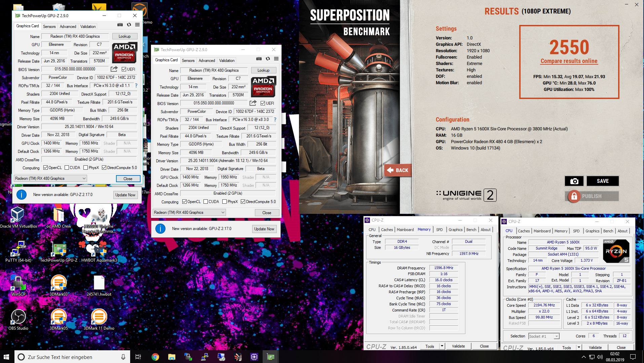Open Socket #1 selection dropdown in CPU-Z
644x363 pixels.
pyautogui.click(x=544, y=336)
